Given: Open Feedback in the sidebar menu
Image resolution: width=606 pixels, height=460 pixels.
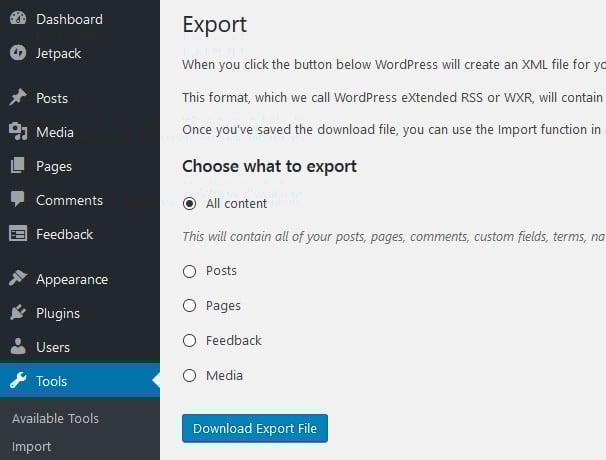Looking at the screenshot, I should pyautogui.click(x=80, y=234).
